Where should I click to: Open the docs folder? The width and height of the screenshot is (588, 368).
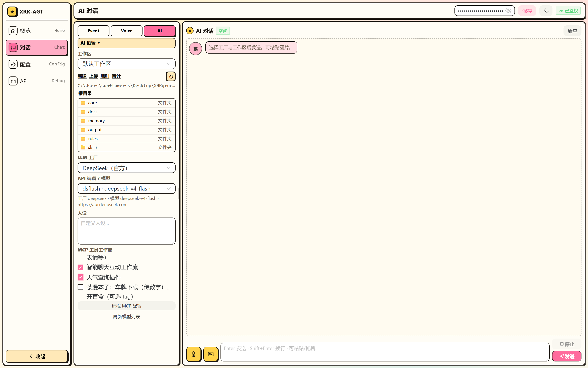point(126,112)
